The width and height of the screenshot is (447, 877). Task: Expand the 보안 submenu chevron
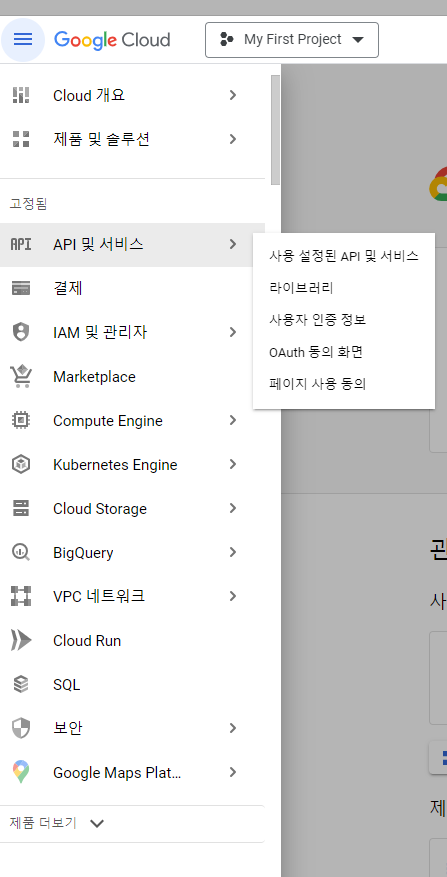(x=233, y=728)
